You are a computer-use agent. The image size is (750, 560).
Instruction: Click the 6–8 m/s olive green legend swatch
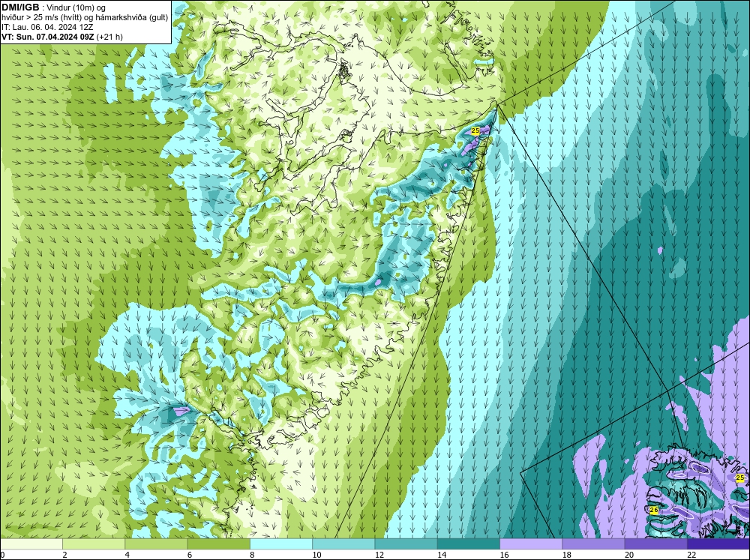tap(218, 544)
